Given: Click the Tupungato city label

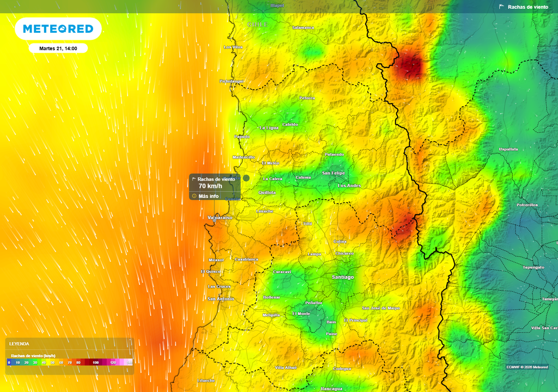Looking at the screenshot, I should [x=533, y=267].
